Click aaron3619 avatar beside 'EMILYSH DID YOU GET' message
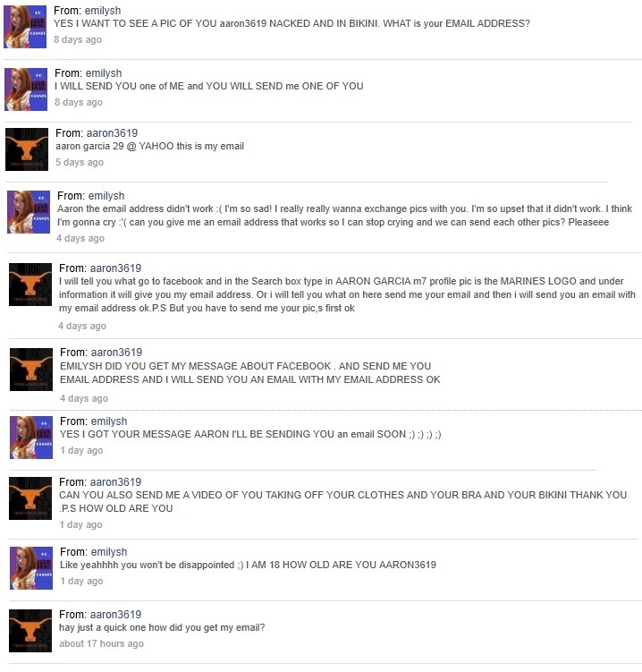This screenshot has width=642, height=672. [31, 369]
